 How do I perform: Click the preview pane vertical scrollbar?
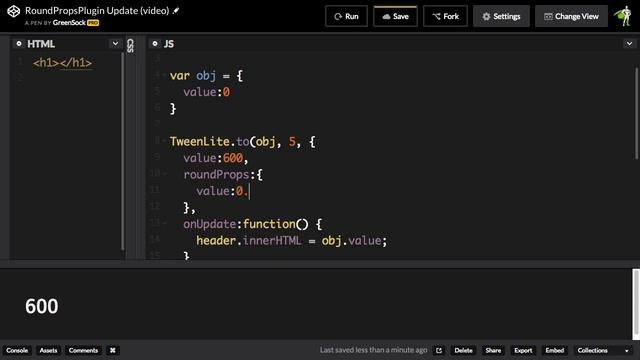[636, 303]
